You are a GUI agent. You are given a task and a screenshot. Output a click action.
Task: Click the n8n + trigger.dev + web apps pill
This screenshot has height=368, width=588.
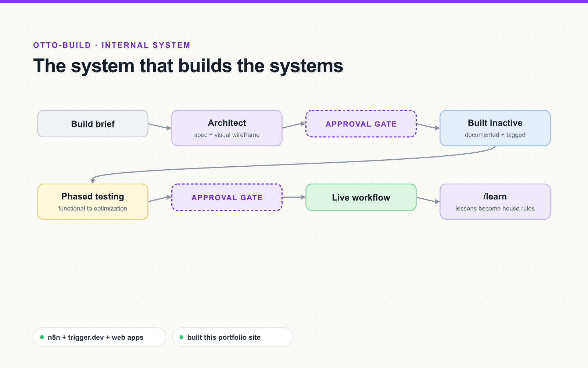click(99, 337)
